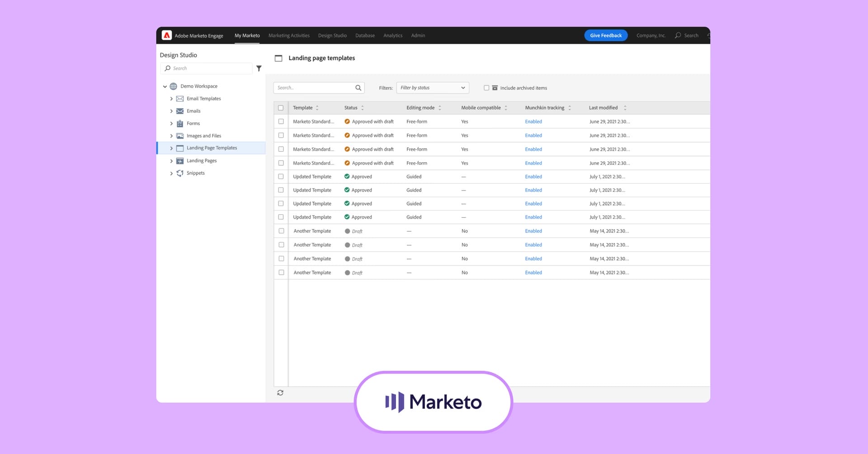The height and width of the screenshot is (454, 868).
Task: Click the Forms icon in the sidebar
Action: [180, 123]
